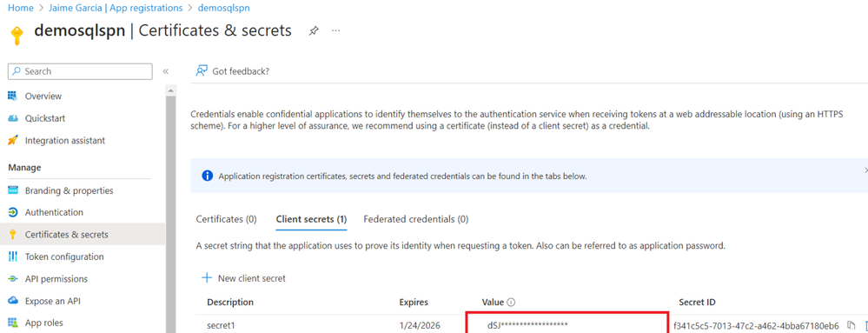This screenshot has height=333, width=868.
Task: Select the Client secrets (1) tab
Action: pyautogui.click(x=311, y=219)
